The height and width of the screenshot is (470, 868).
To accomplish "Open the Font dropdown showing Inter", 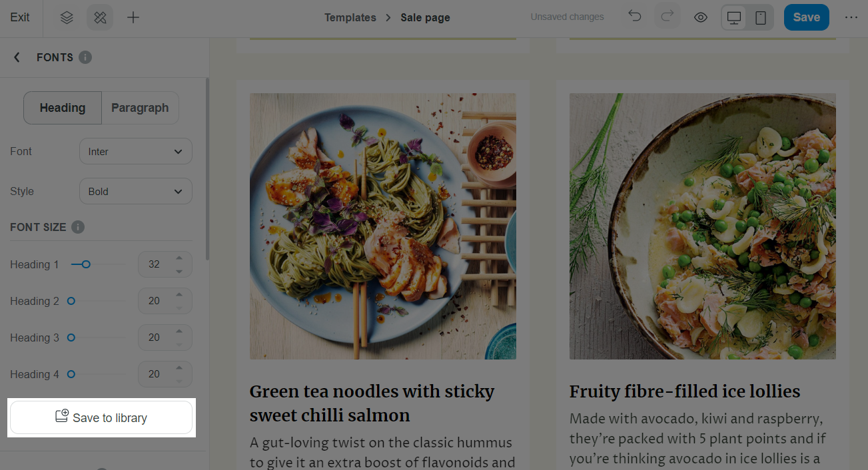I will (x=135, y=152).
